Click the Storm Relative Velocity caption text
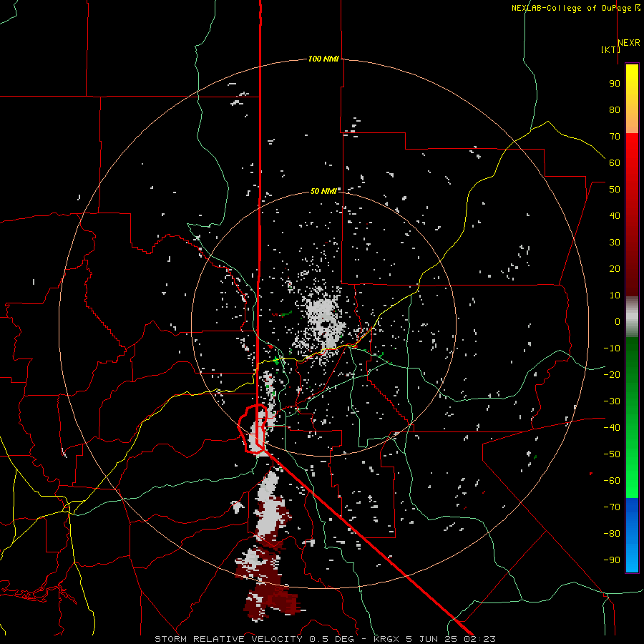Viewport: 644px width, 644px height. click(325, 639)
